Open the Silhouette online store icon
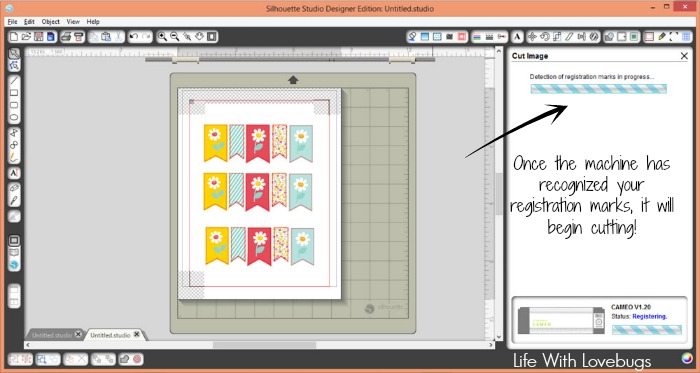The height and width of the screenshot is (373, 700). (x=14, y=265)
